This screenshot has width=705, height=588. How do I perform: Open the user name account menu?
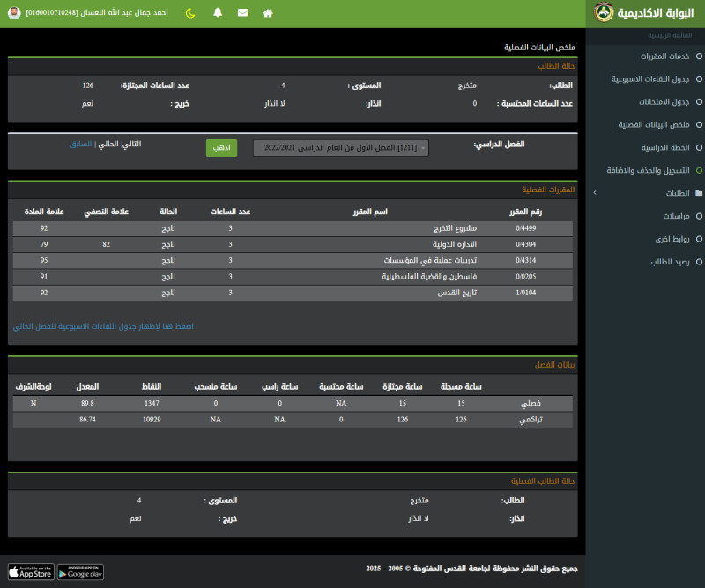coord(95,13)
